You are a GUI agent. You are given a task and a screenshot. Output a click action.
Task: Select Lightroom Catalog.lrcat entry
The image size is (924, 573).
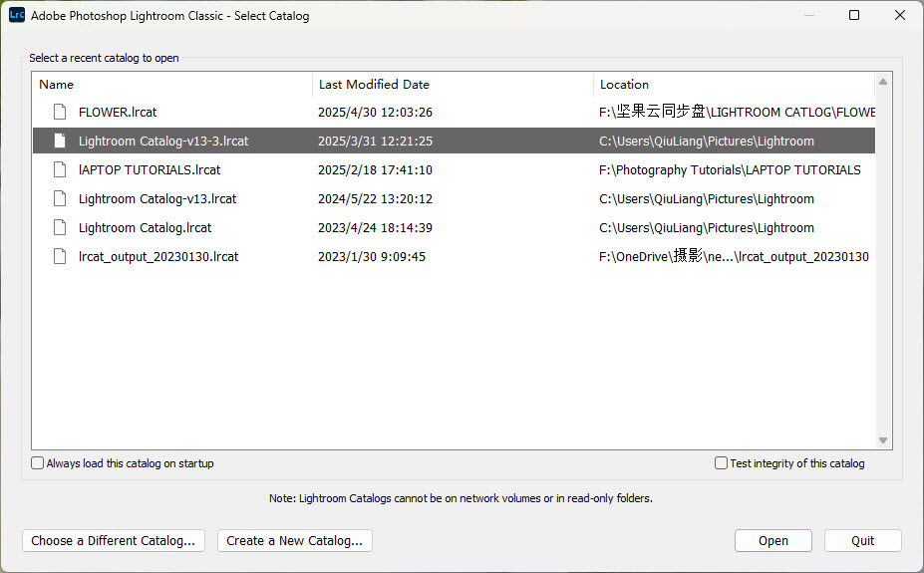[x=145, y=228]
